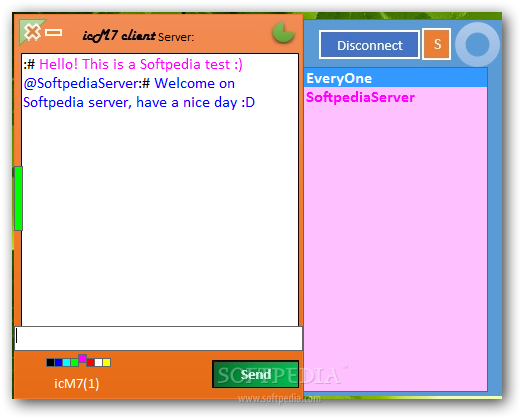The height and width of the screenshot is (419, 522).
Task: Click the 'Hello! This is a Softpedia test' message
Action: click(141, 64)
